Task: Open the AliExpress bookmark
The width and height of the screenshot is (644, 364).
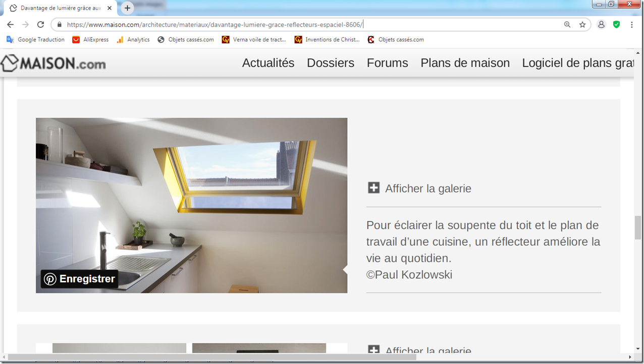Action: pos(90,39)
